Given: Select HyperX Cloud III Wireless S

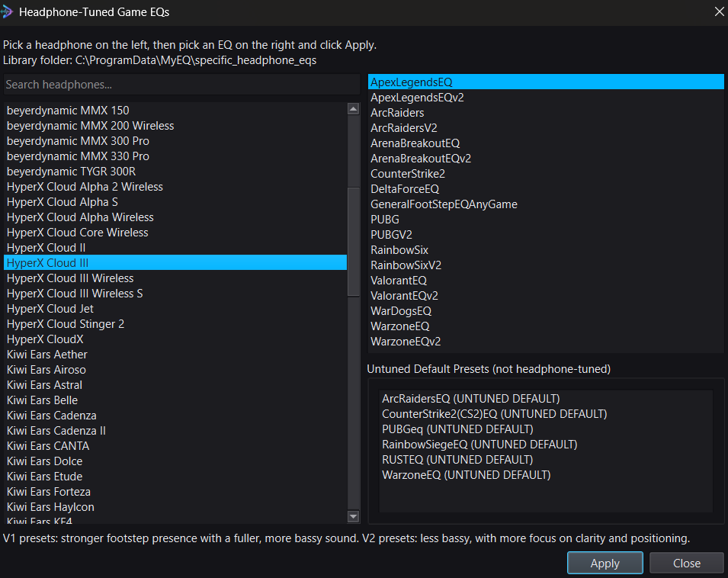Looking at the screenshot, I should (175, 294).
